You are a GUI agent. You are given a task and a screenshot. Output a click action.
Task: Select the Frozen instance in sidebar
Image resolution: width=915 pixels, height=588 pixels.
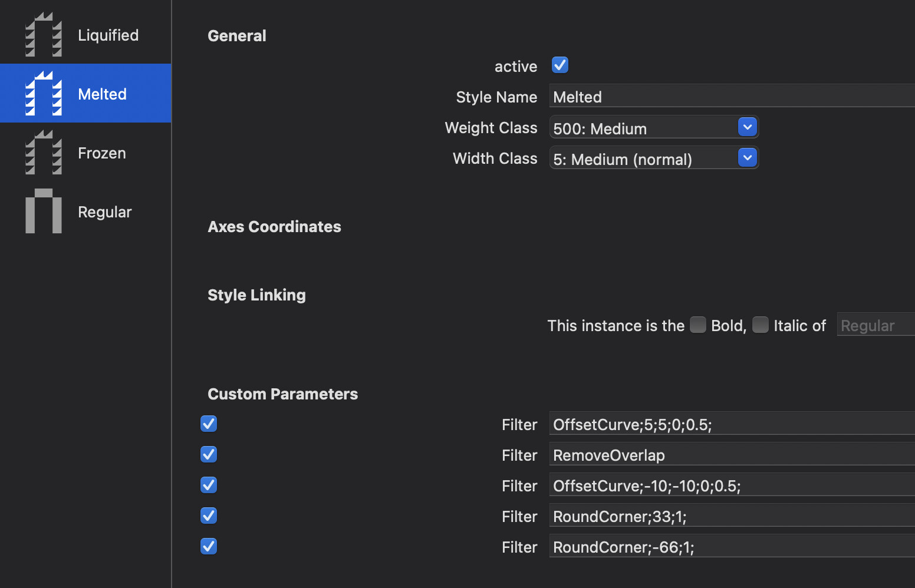pos(101,153)
